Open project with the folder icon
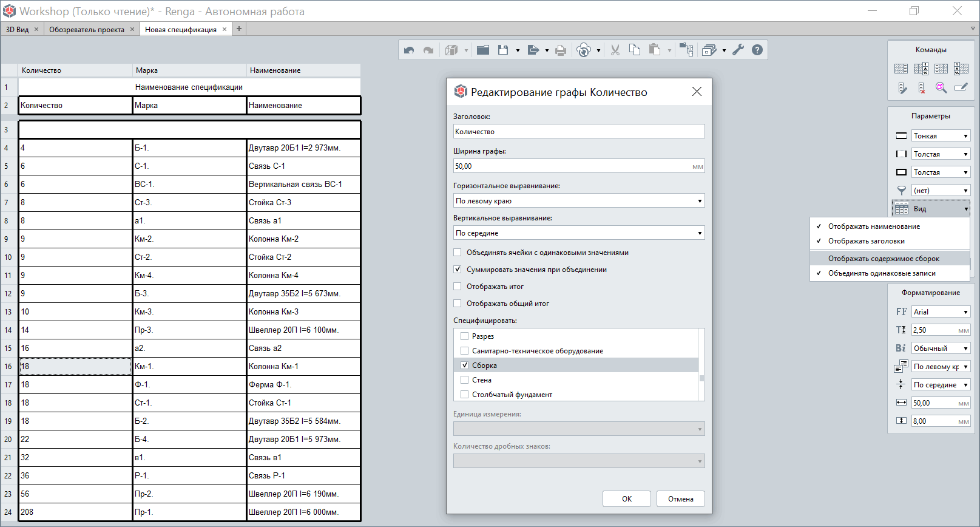This screenshot has width=980, height=527. tap(483, 50)
